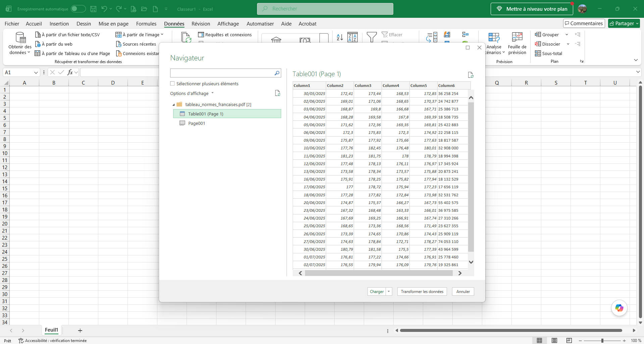Open the Obtenir des données icon
644x344 pixels.
coord(20,44)
